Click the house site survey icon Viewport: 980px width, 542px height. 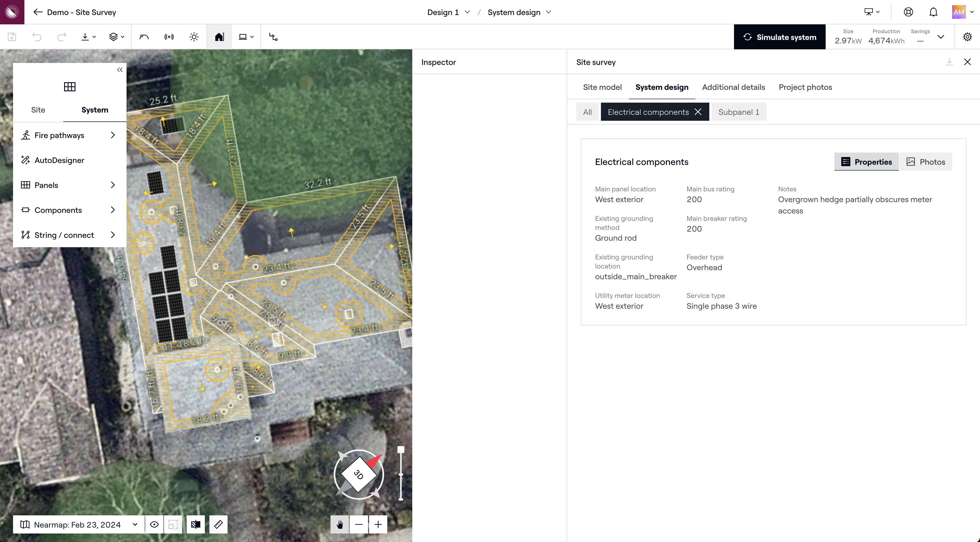(x=219, y=37)
